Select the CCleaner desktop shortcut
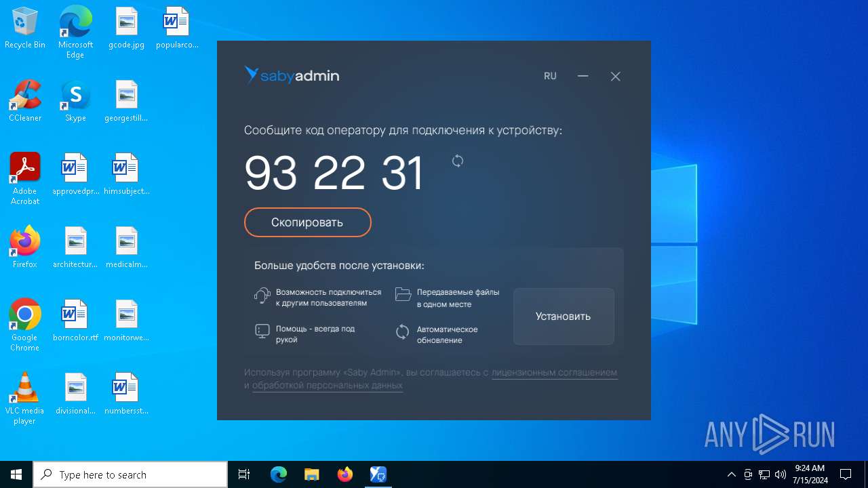 (x=25, y=101)
